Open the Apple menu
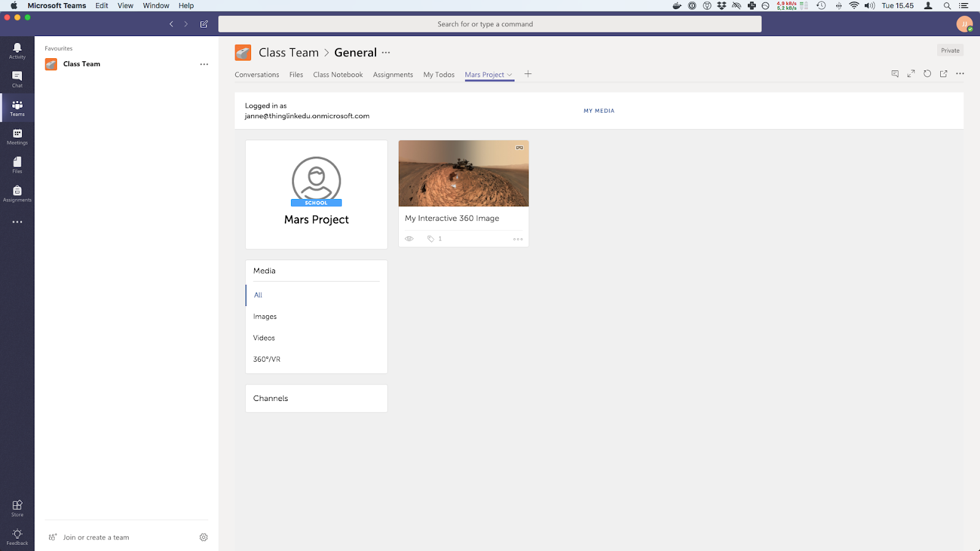This screenshot has width=980, height=551. (x=13, y=6)
